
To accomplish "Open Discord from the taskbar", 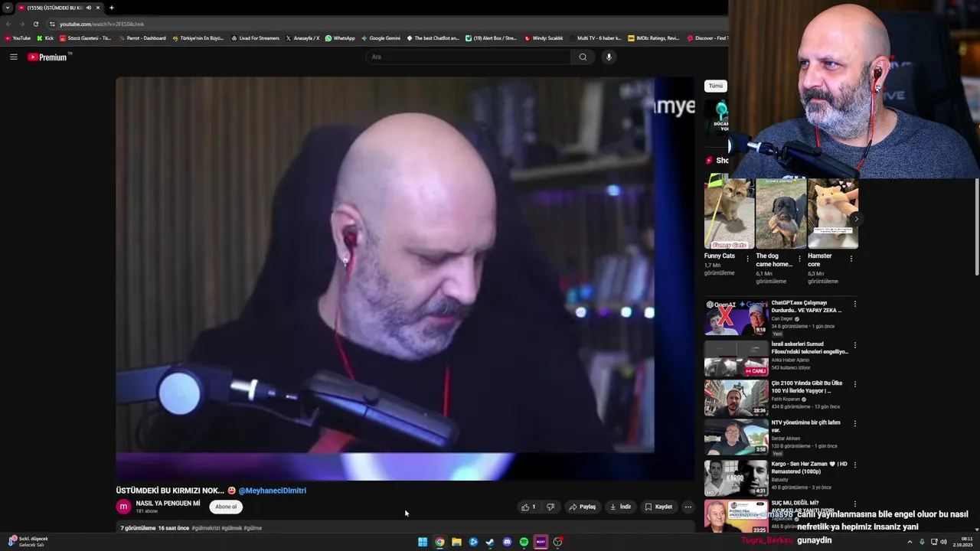I will 507,542.
